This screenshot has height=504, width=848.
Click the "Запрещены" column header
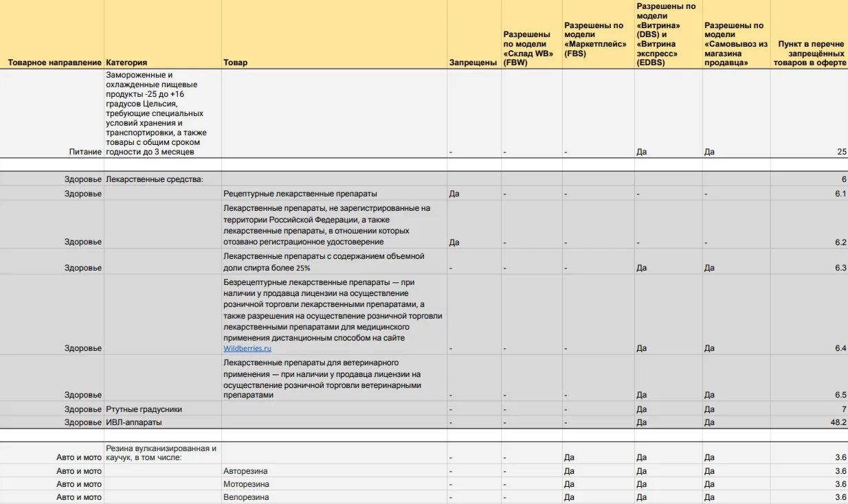point(473,62)
